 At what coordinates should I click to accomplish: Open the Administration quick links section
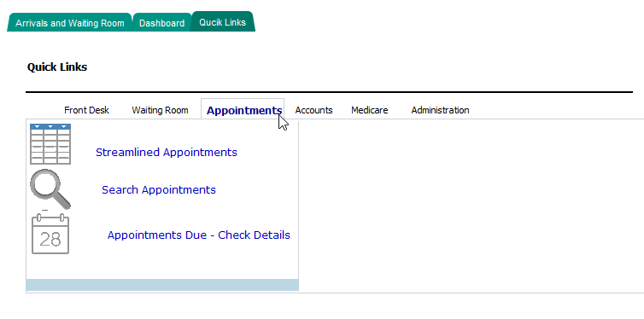[440, 110]
